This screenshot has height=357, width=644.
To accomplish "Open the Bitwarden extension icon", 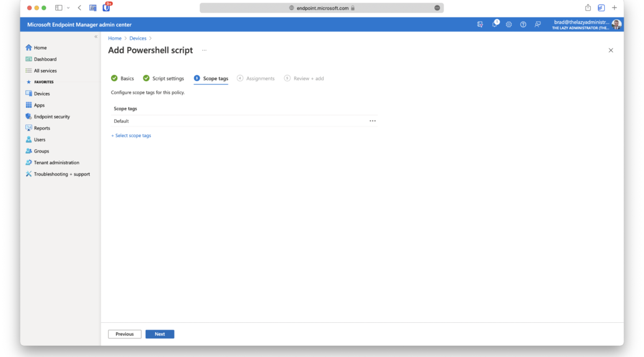I will click(x=106, y=7).
